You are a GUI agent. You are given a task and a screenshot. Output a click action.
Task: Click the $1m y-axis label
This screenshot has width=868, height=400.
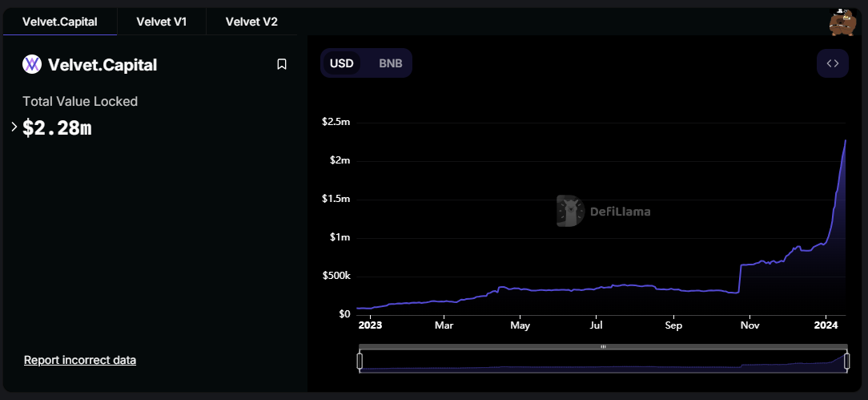[x=340, y=237]
